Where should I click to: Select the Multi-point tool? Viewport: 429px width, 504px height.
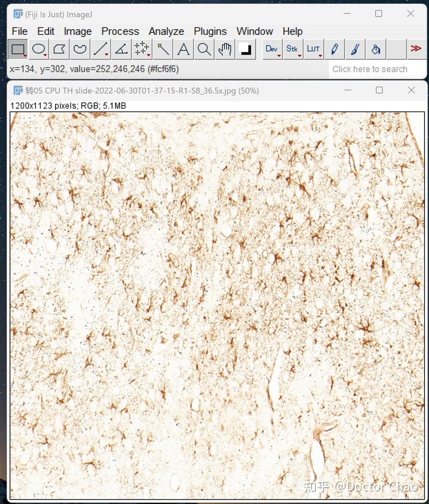[x=142, y=49]
